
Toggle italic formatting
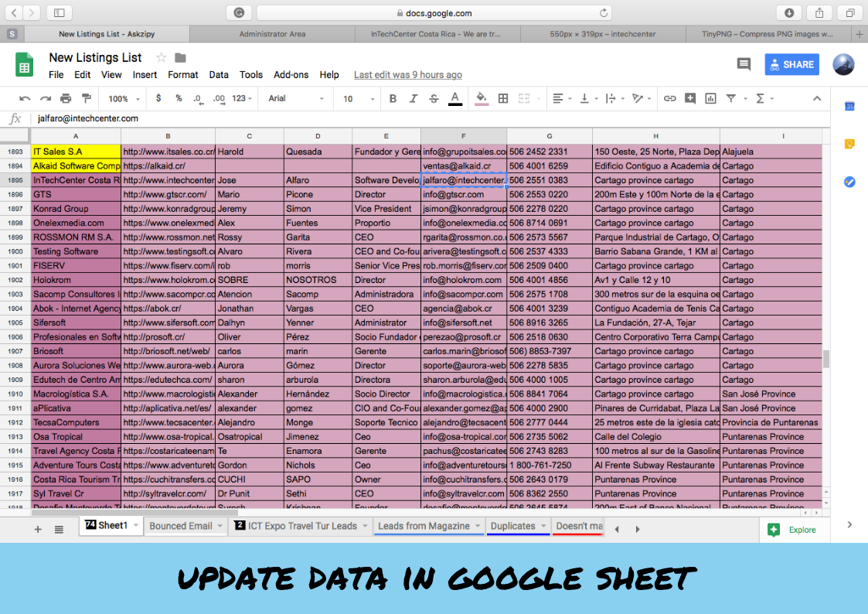[x=414, y=99]
